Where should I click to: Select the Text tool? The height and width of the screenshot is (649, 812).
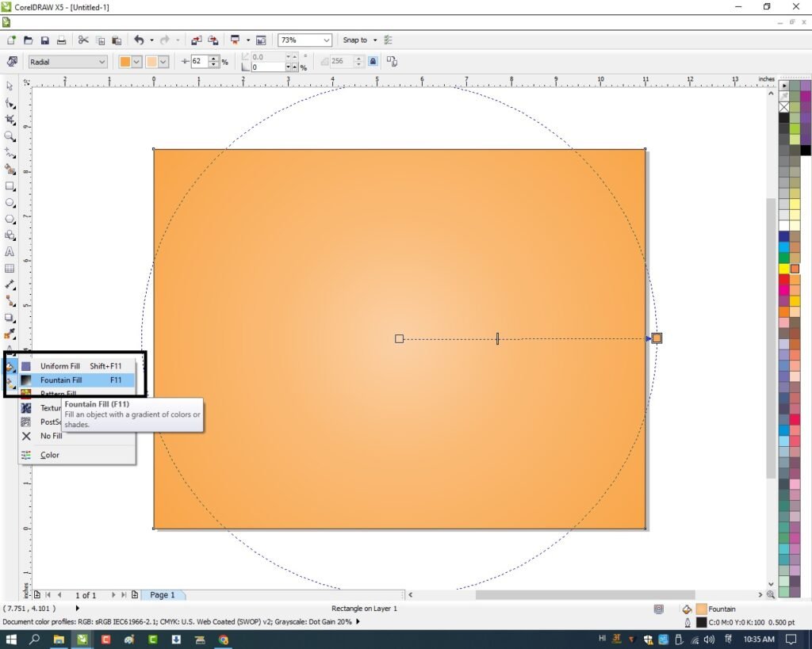(x=10, y=252)
